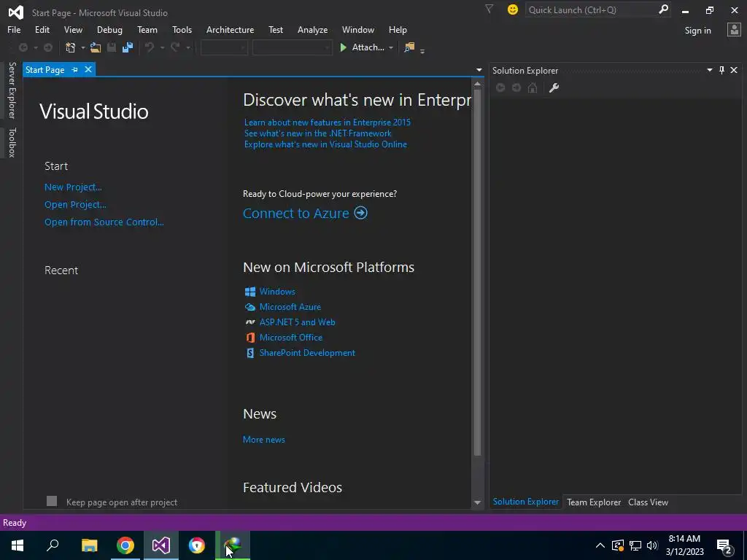747x560 pixels.
Task: Click the Solution Explorer Properties wrench icon
Action: tap(554, 87)
